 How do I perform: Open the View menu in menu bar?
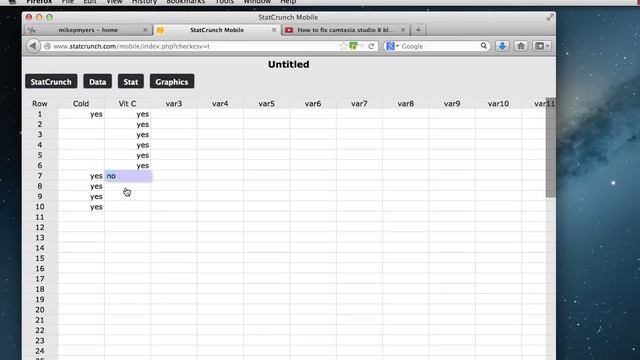(114, 2)
